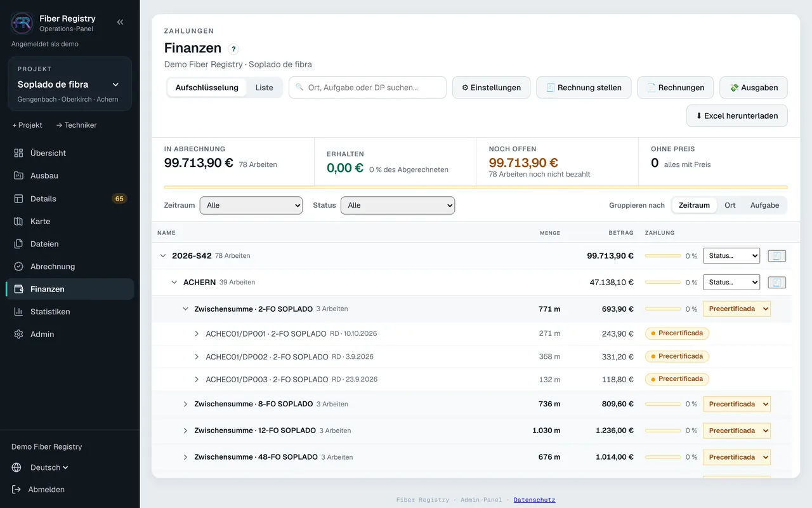Open the Deutsch language dropdown
This screenshot has width=812, height=508.
[x=49, y=467]
